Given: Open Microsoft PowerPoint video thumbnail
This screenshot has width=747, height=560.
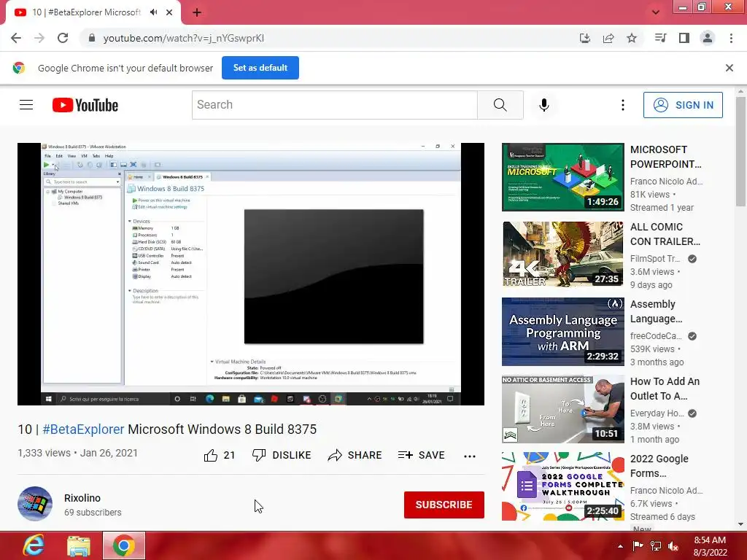Looking at the screenshot, I should pos(563,177).
